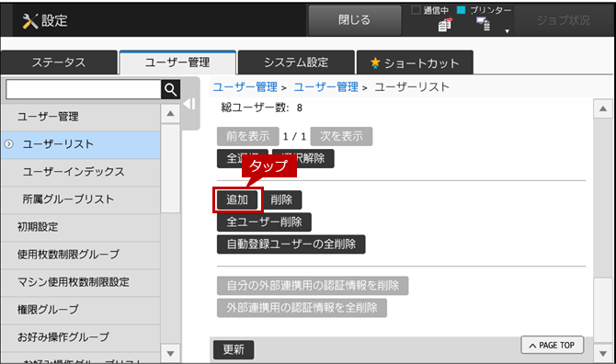Click 前を表示 button
Viewport: 616px width, 364px height.
pos(248,136)
